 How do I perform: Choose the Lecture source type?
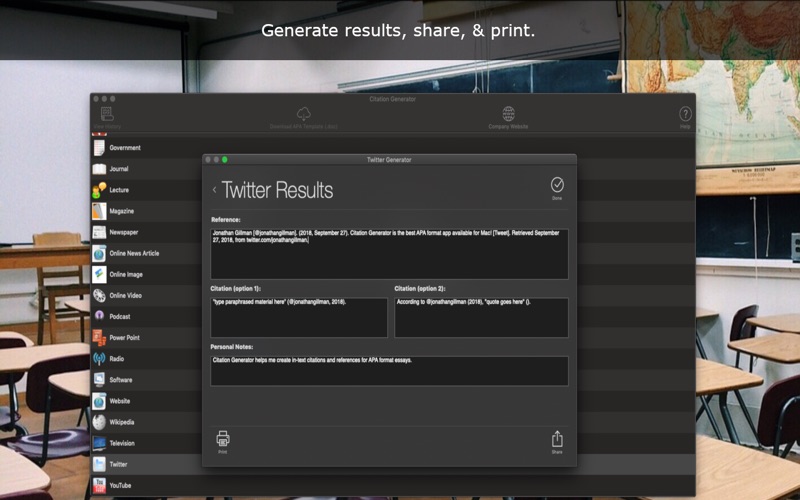pyautogui.click(x=119, y=190)
